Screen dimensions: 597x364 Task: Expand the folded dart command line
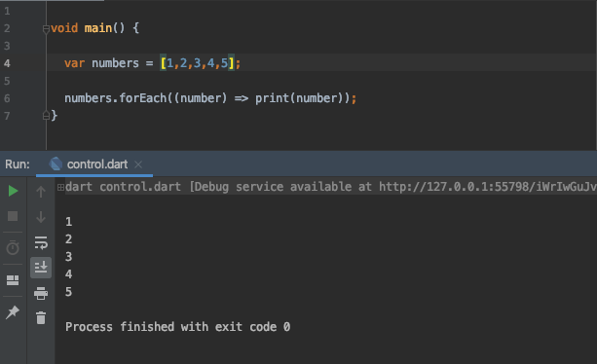(x=60, y=187)
